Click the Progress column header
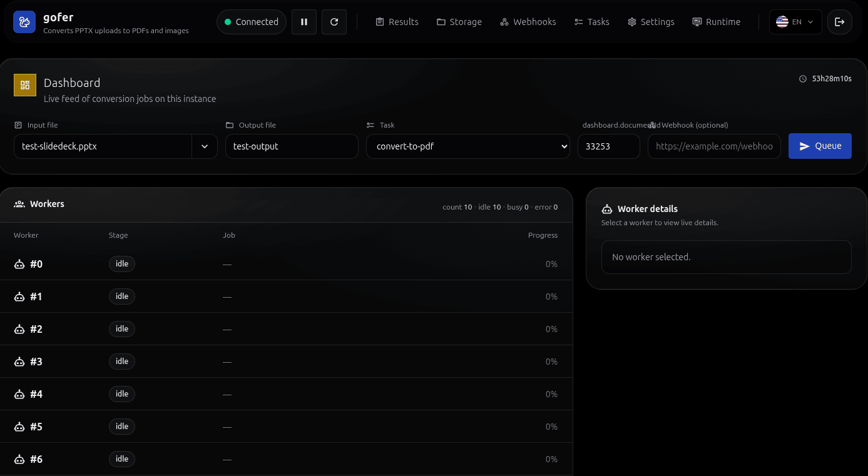868x476 pixels. point(543,235)
